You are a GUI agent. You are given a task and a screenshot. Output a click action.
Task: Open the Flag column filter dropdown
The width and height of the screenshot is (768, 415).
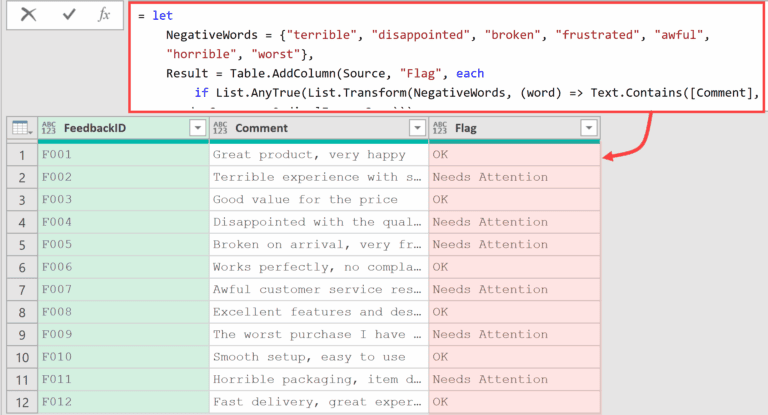[589, 128]
